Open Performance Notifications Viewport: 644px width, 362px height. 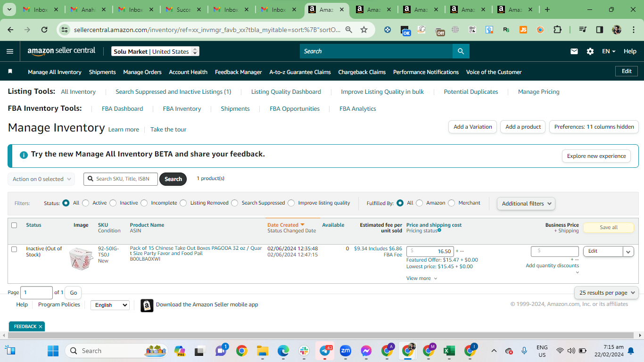[426, 72]
